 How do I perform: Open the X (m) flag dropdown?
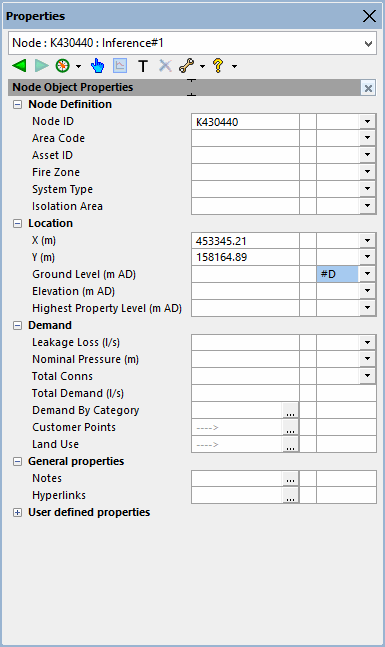tap(367, 241)
